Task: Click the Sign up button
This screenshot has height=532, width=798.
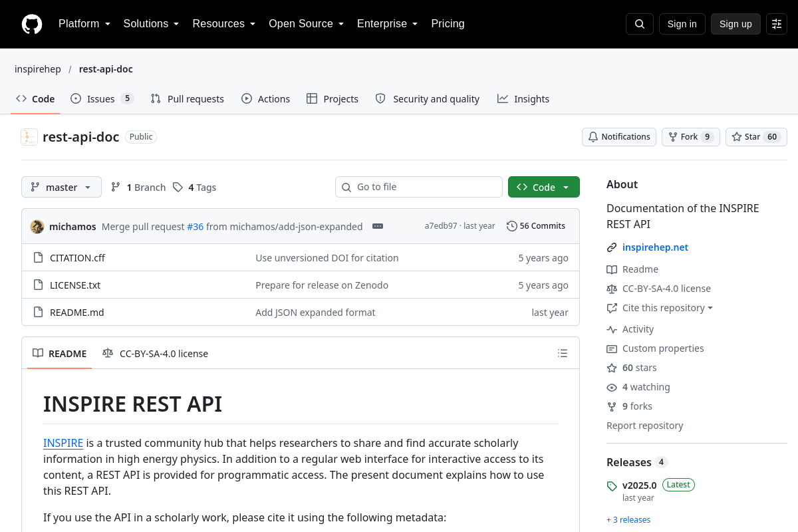Action: pos(735,24)
